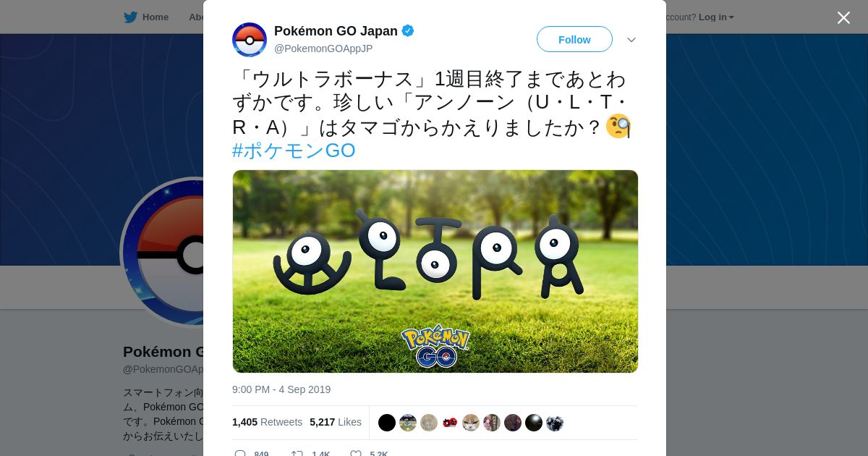The height and width of the screenshot is (456, 868).
Task: Open the Pokémon GO Japan profile avatar
Action: pos(250,40)
